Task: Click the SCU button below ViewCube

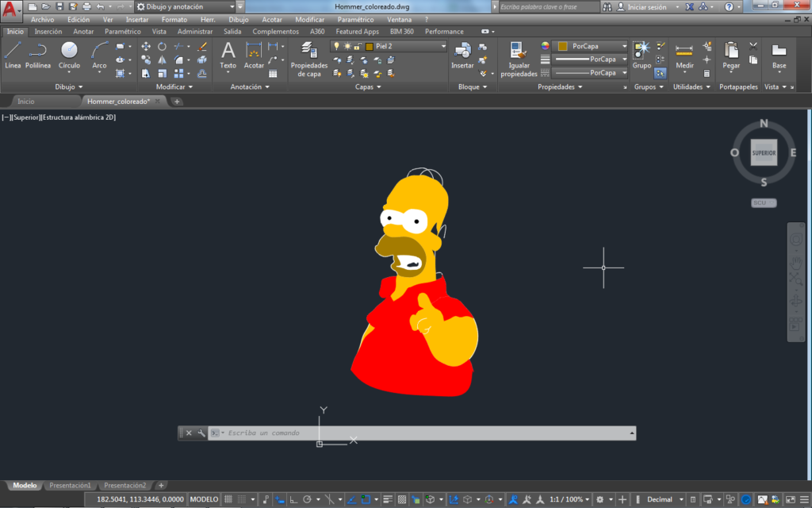Action: coord(764,202)
